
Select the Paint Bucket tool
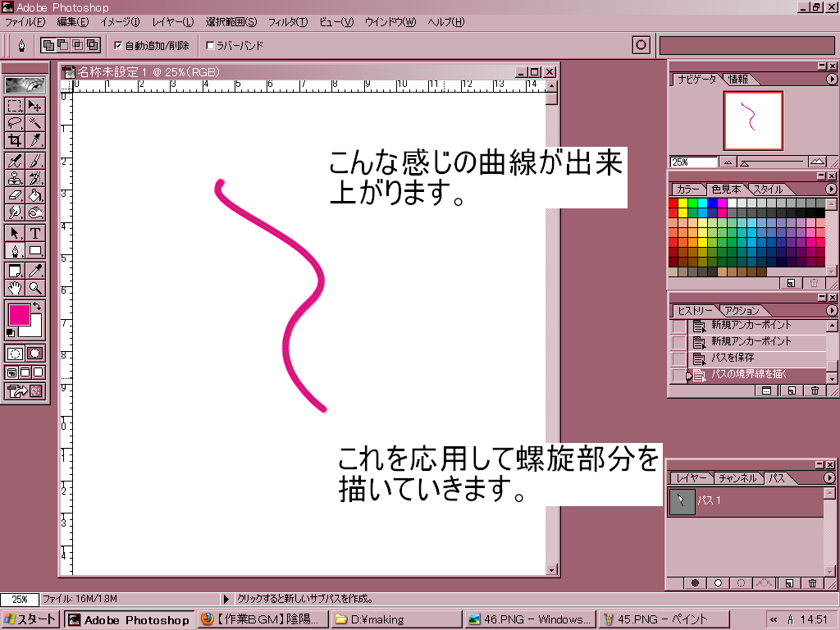coord(35,195)
